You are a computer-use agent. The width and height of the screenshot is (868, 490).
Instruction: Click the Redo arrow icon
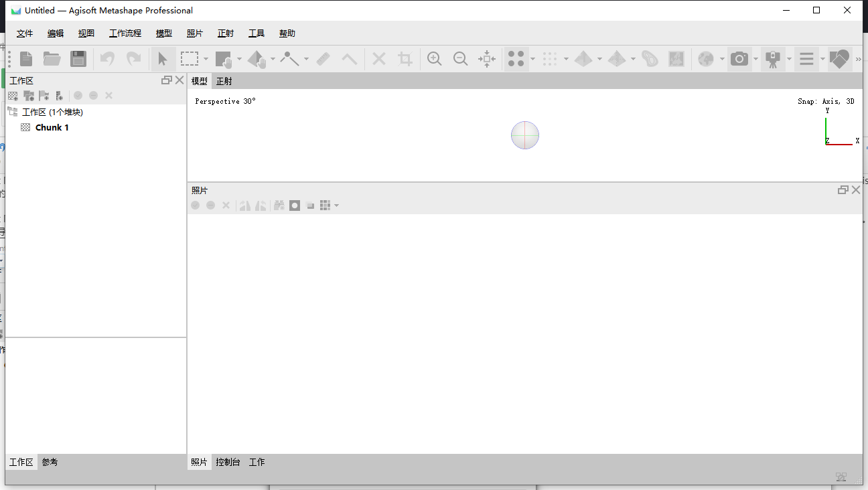[134, 59]
